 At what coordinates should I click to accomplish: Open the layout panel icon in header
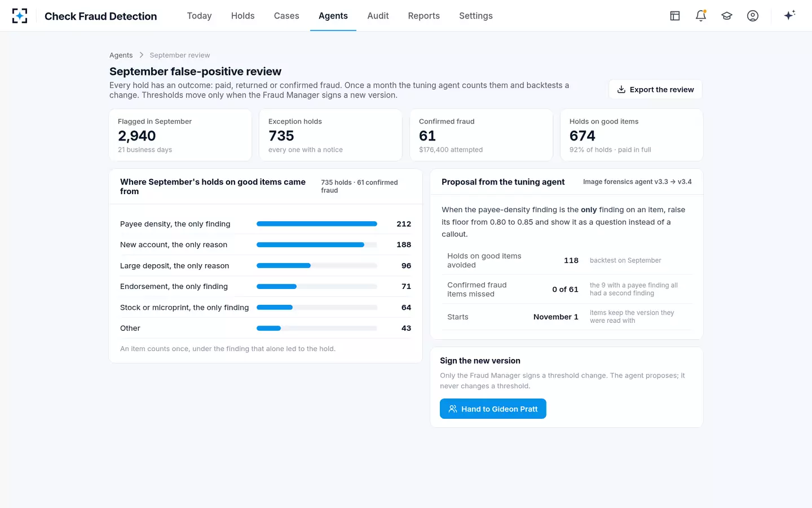pos(675,16)
